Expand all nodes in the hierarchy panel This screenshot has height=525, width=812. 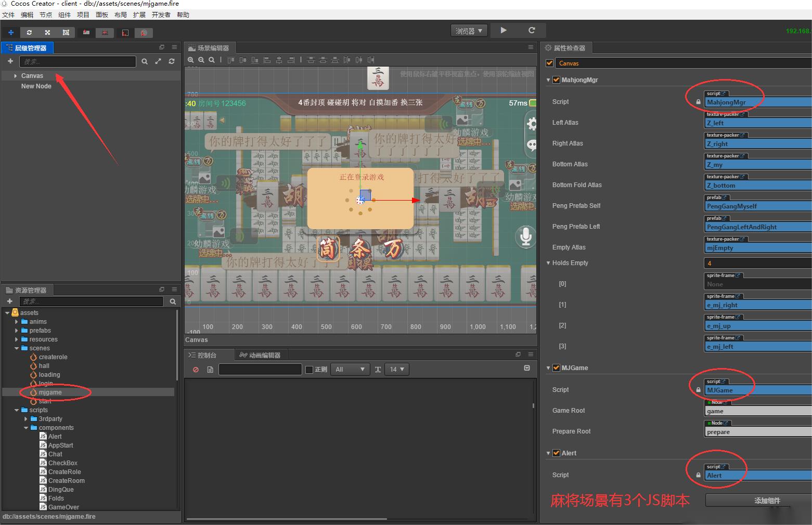tap(158, 61)
